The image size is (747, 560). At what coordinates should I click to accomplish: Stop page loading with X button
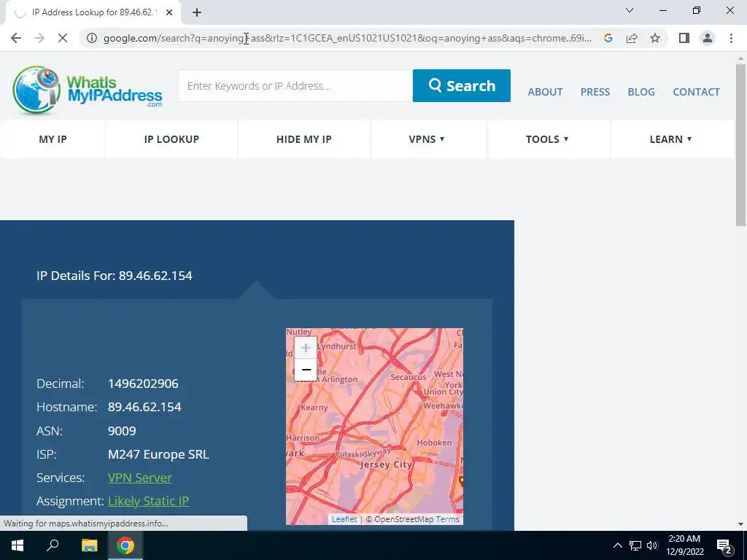pyautogui.click(x=63, y=38)
